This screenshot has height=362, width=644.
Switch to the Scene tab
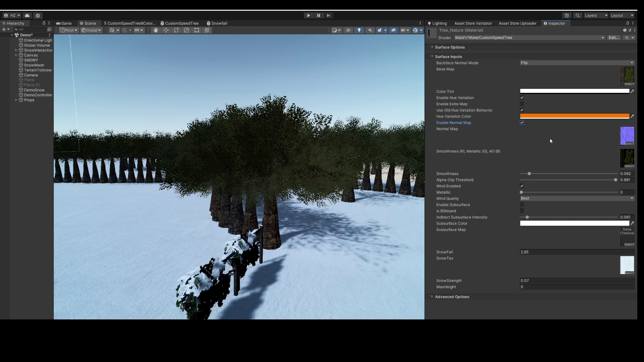click(x=88, y=23)
